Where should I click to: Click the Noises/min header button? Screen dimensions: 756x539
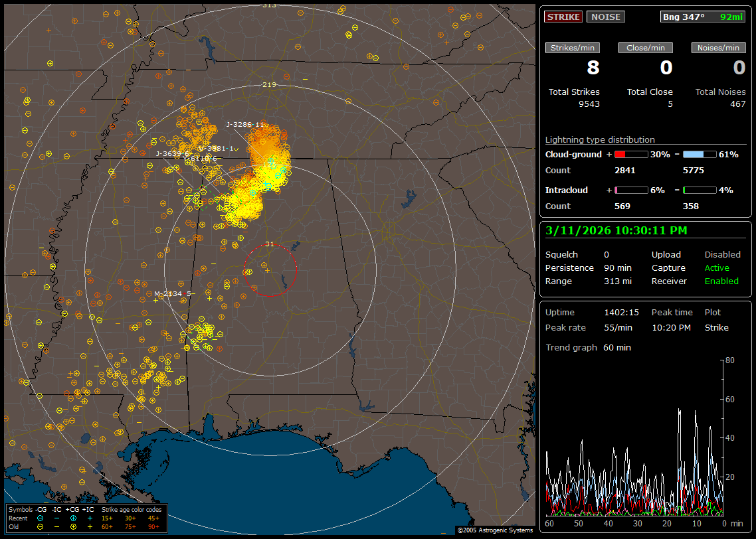coord(718,48)
